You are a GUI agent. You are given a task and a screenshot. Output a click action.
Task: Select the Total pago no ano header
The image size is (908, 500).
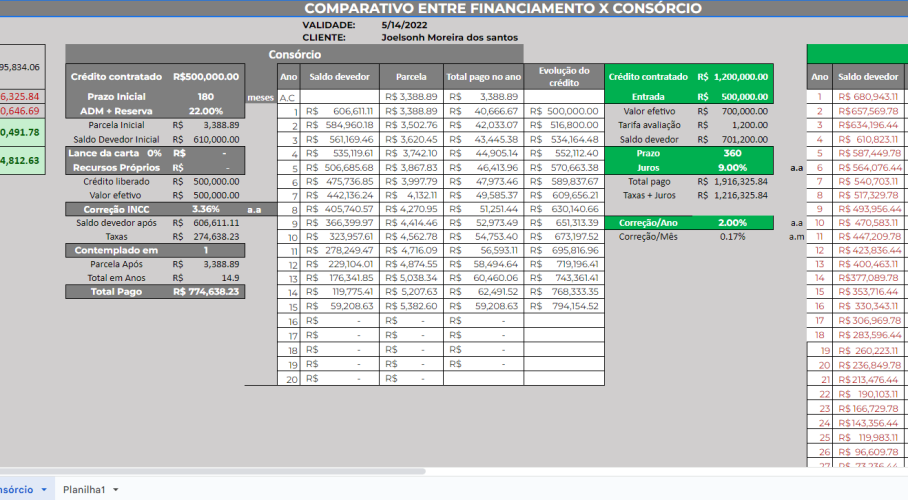point(484,76)
